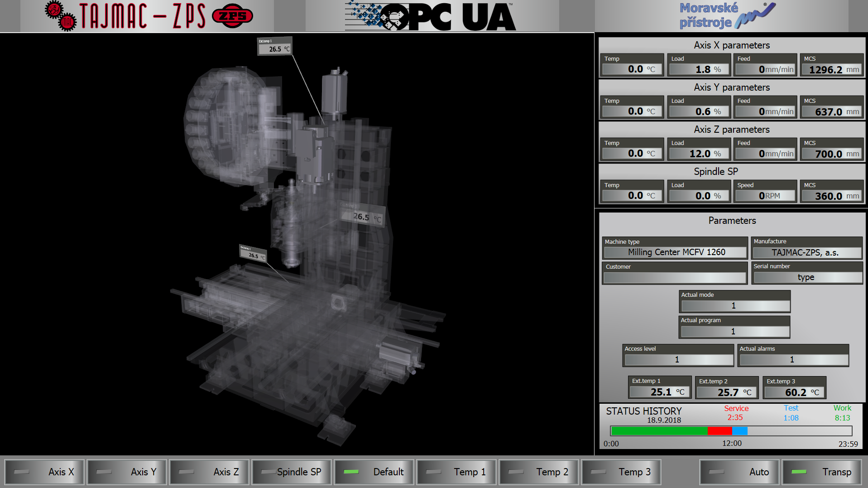Click the red ZPS oval badge
The width and height of the screenshot is (868, 488).
click(232, 16)
